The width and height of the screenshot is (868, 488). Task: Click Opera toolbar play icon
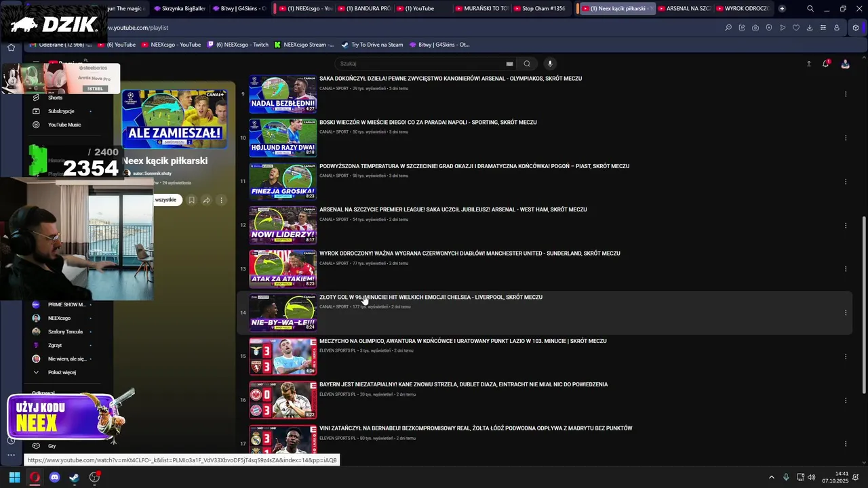coord(783,28)
